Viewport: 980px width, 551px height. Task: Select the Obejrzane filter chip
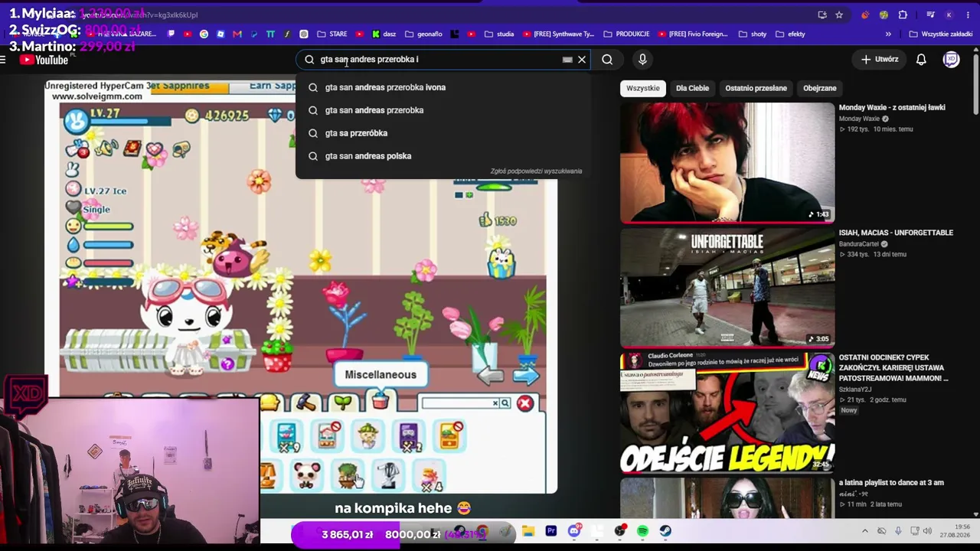(819, 88)
